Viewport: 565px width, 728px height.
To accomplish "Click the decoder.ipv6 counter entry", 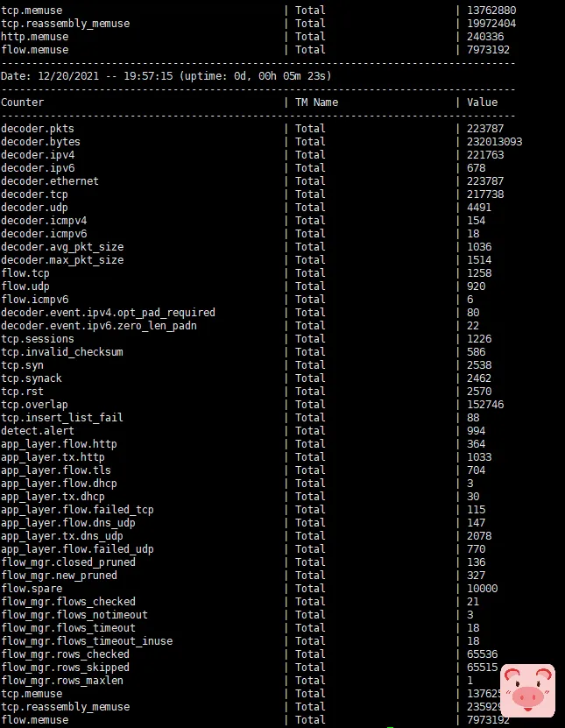I will pos(38,168).
